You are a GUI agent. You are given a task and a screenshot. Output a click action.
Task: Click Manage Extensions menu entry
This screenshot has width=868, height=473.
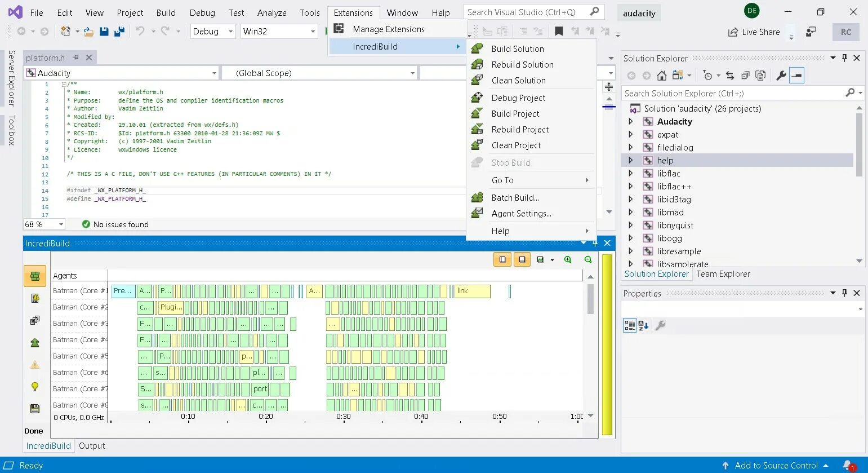pyautogui.click(x=398, y=29)
